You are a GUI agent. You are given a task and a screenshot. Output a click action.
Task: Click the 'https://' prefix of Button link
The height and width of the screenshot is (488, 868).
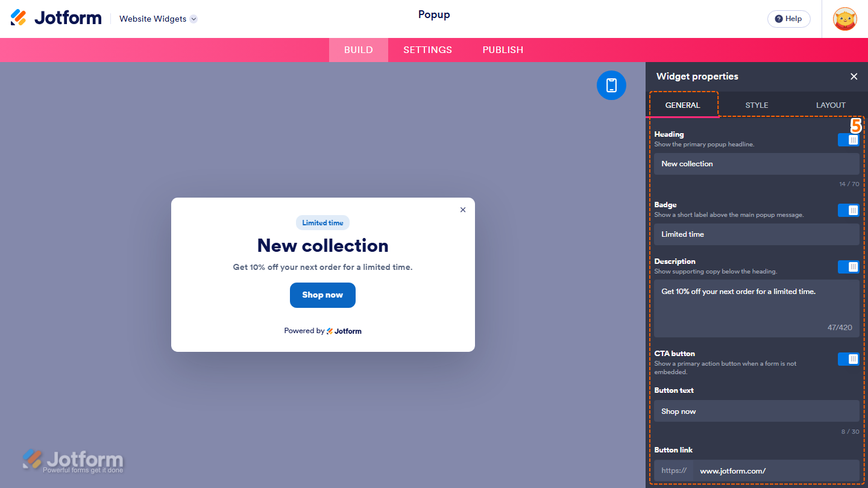point(674,471)
